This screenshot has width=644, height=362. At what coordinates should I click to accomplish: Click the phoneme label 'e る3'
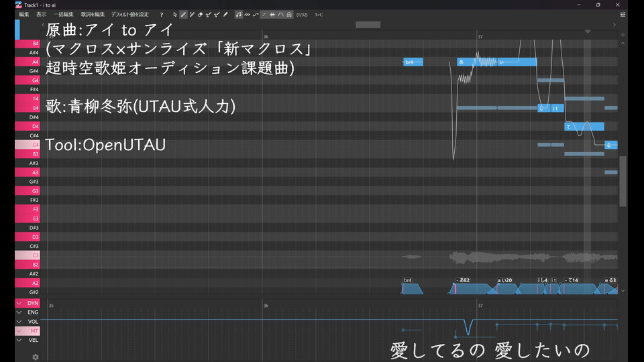coord(610,280)
